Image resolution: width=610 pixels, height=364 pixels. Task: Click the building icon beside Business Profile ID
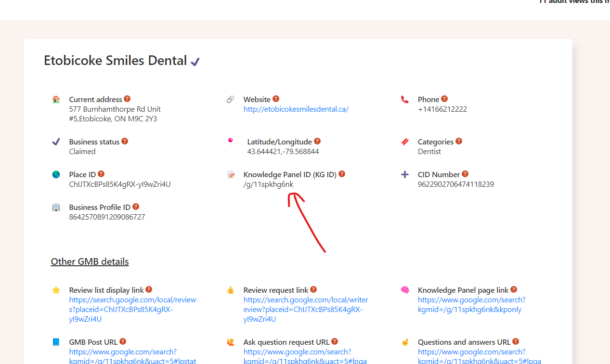(56, 207)
